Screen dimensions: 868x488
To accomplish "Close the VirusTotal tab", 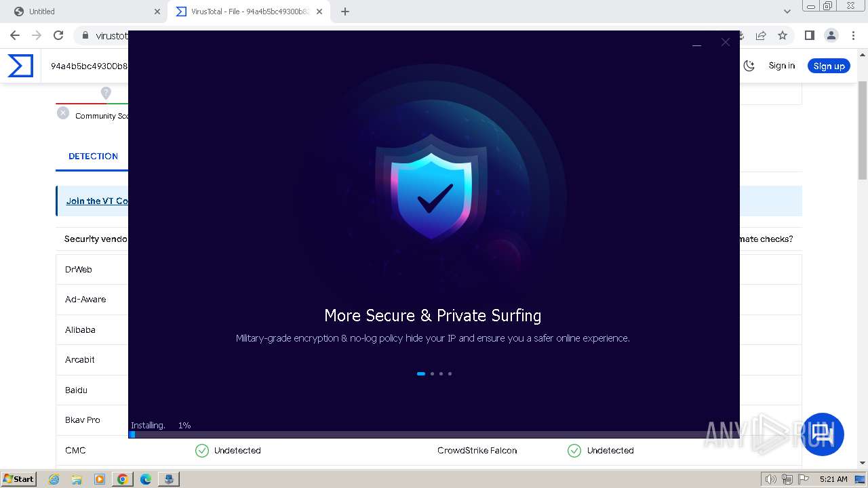I will [x=319, y=12].
